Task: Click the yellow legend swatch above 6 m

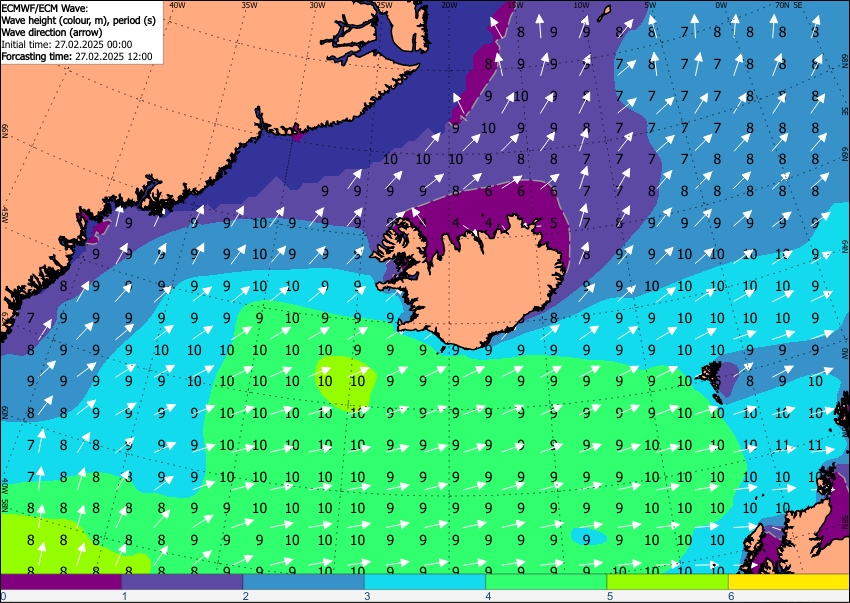Action: [789, 582]
